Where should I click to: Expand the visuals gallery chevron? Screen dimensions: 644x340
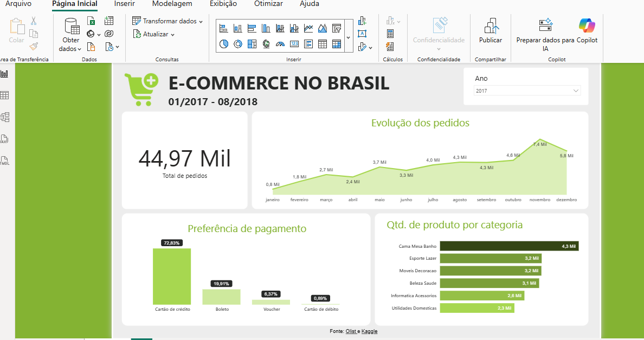[348, 37]
